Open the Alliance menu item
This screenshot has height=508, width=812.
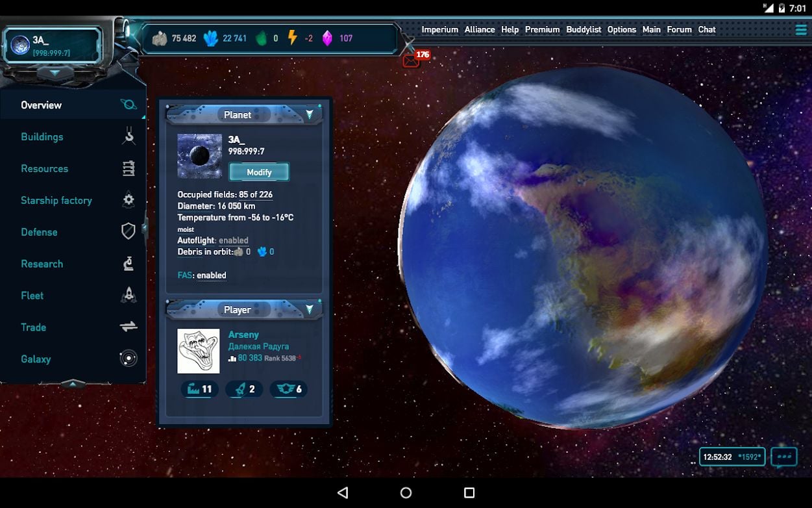480,29
